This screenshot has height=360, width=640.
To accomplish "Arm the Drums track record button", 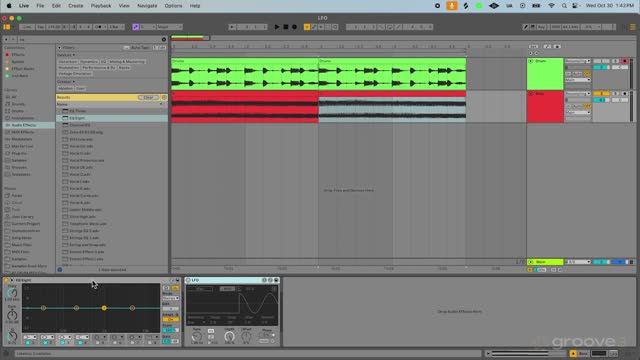I will (x=625, y=61).
